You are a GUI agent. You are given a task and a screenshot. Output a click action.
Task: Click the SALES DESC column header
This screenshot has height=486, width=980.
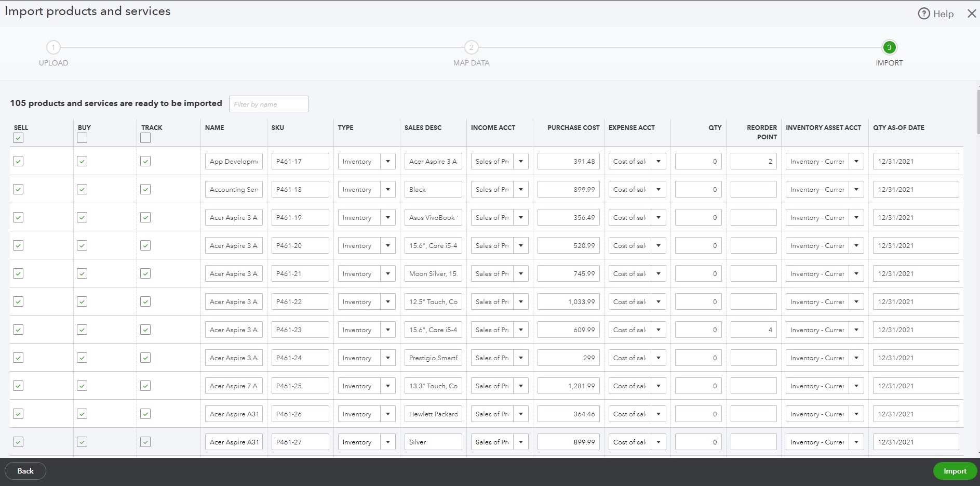pos(423,127)
